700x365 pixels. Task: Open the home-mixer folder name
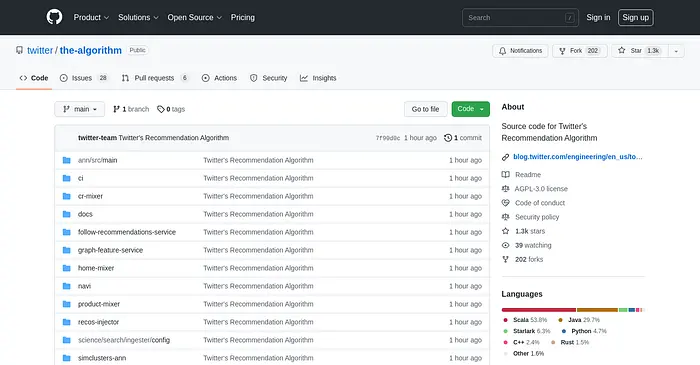[x=96, y=268]
